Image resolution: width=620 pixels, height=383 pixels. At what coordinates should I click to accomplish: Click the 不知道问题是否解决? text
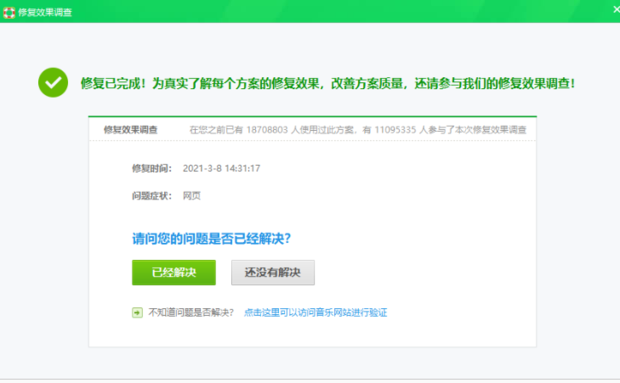point(191,313)
